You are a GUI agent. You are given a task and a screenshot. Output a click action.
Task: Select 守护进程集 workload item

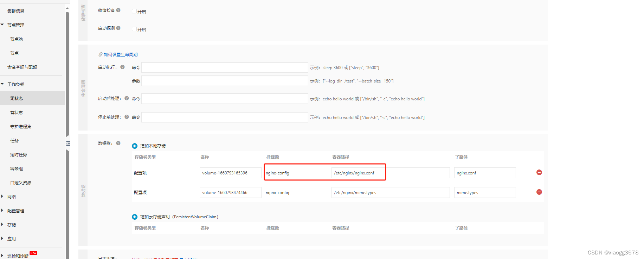click(21, 126)
